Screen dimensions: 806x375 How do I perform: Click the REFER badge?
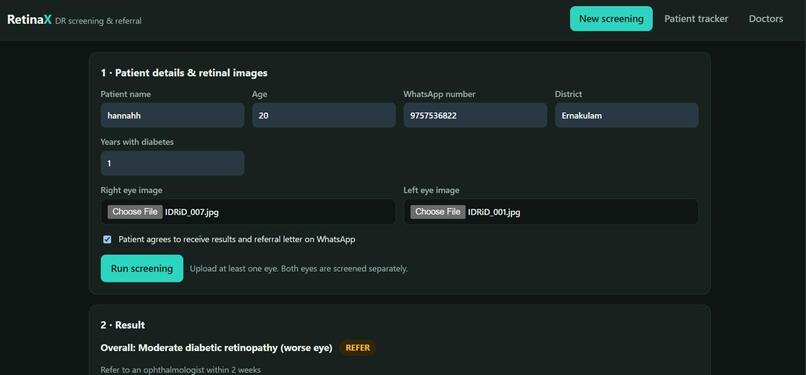(x=357, y=348)
